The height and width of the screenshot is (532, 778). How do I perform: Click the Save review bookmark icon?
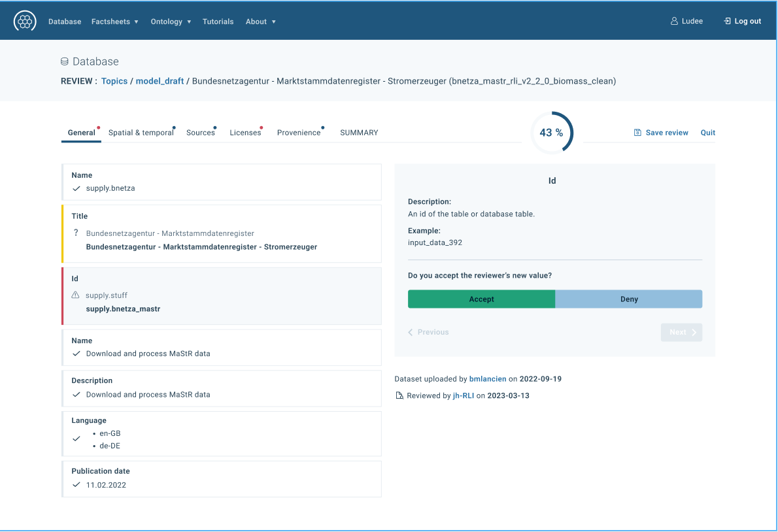point(637,132)
